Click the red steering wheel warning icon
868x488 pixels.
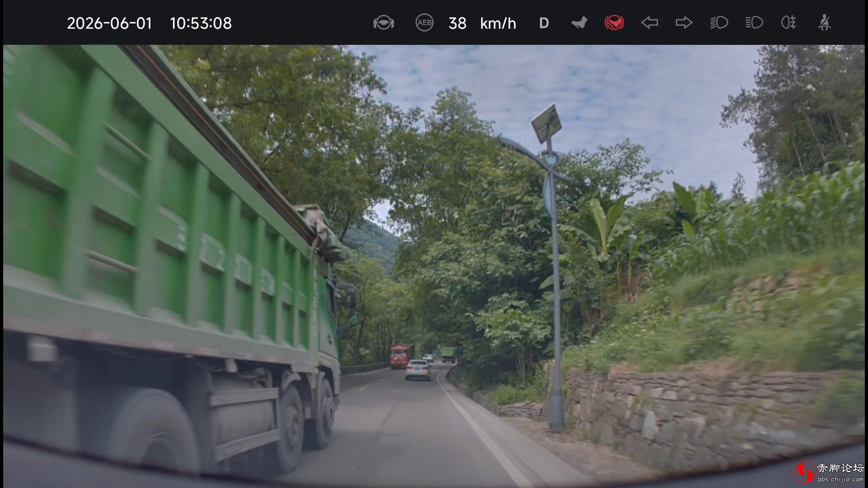point(614,23)
